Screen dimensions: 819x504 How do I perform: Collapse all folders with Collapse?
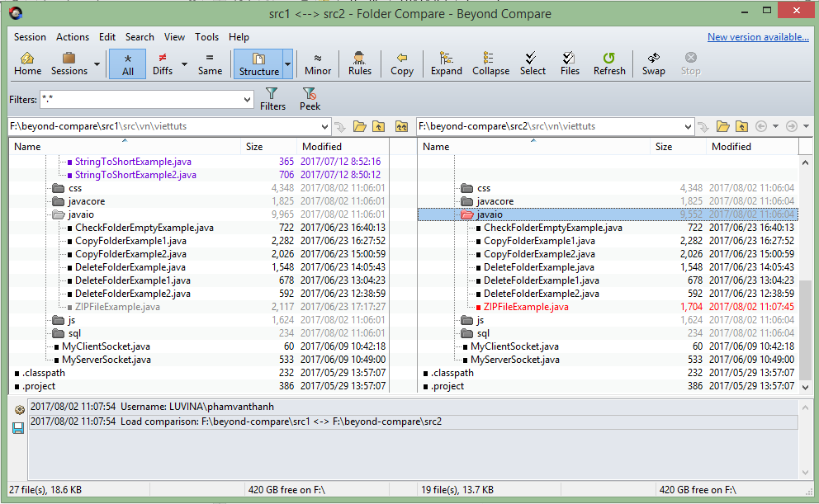490,64
